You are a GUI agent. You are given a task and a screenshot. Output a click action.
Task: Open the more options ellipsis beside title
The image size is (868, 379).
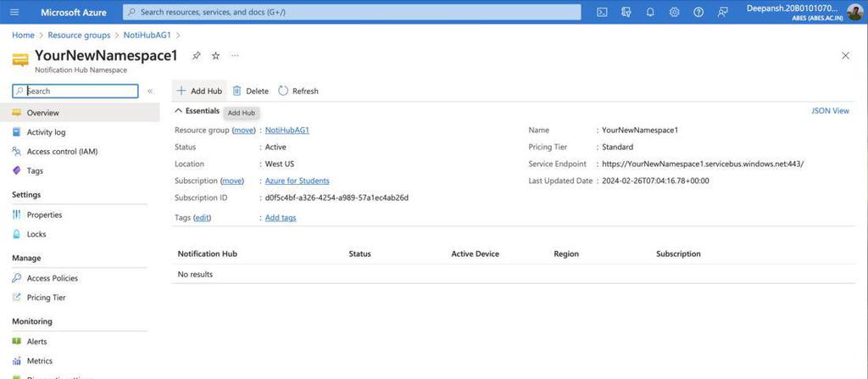pos(236,55)
